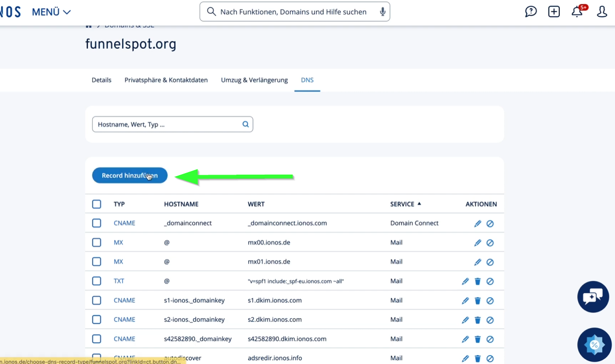This screenshot has height=364, width=615.
Task: Click the funnelspot.org domain heading
Action: coord(130,44)
